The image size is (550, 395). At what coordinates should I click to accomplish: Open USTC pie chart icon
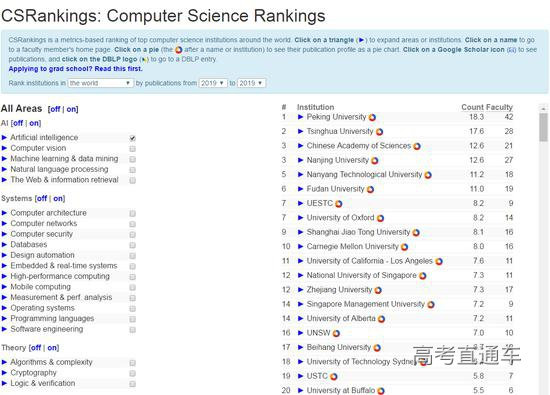(334, 377)
